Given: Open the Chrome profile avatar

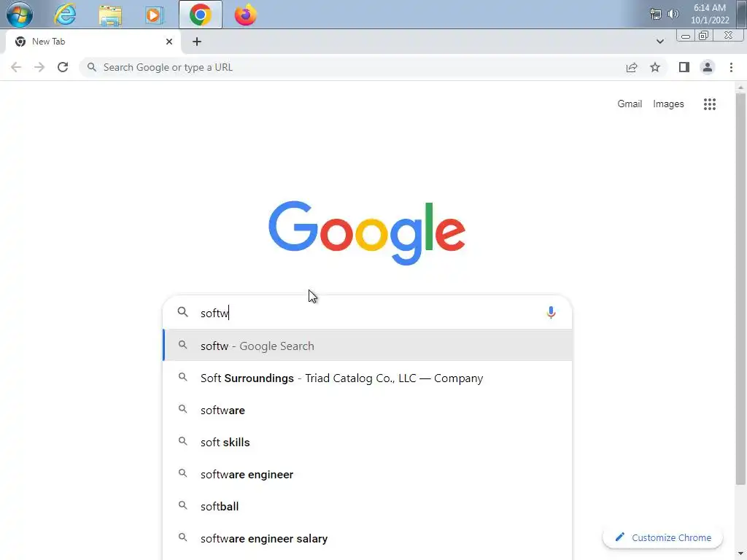Looking at the screenshot, I should [708, 67].
